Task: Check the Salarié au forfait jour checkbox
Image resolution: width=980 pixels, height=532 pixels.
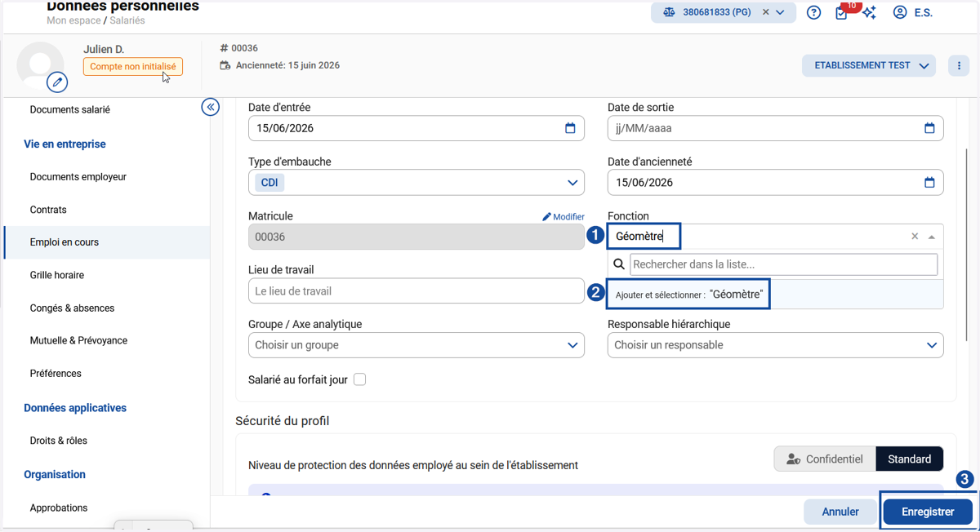Action: tap(360, 379)
